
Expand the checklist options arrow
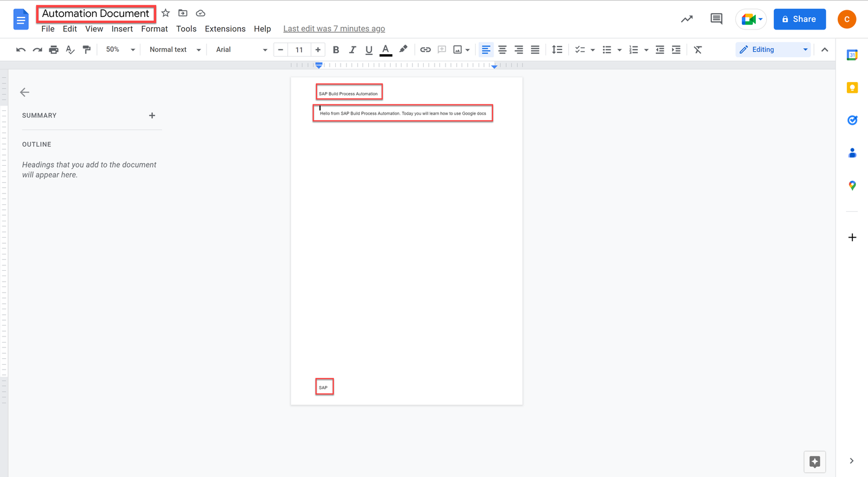(x=593, y=50)
